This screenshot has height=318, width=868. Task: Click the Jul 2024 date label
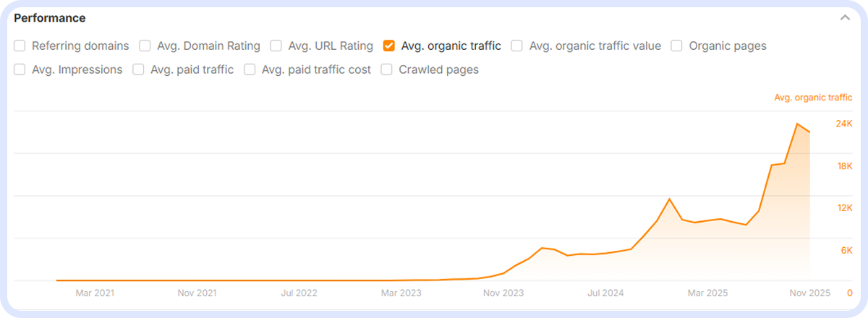[x=605, y=293]
